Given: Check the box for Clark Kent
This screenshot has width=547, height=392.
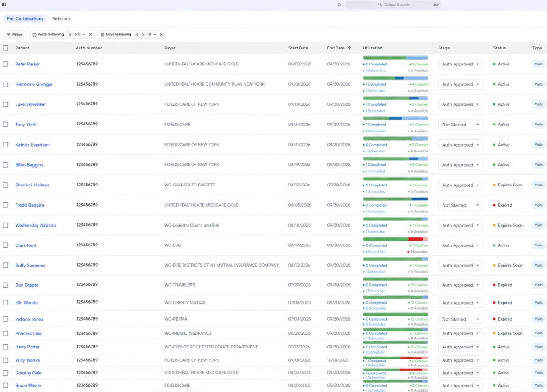Looking at the screenshot, I should pos(5,245).
